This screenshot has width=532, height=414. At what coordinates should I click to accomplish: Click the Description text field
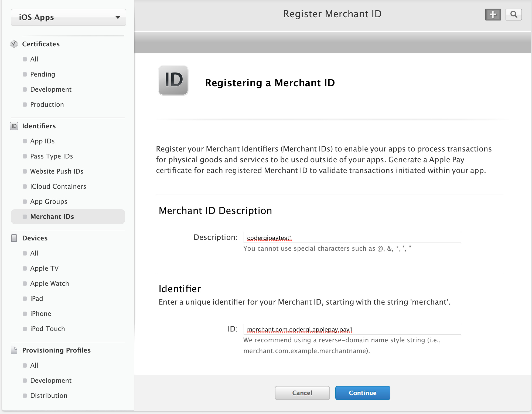point(352,238)
